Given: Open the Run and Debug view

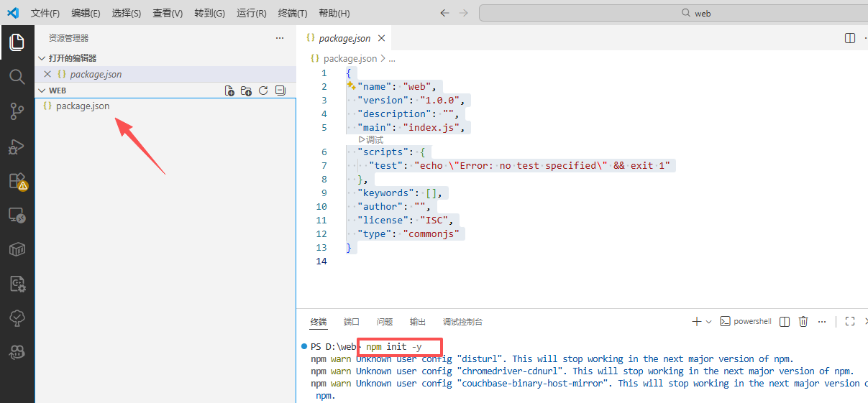Looking at the screenshot, I should (17, 147).
